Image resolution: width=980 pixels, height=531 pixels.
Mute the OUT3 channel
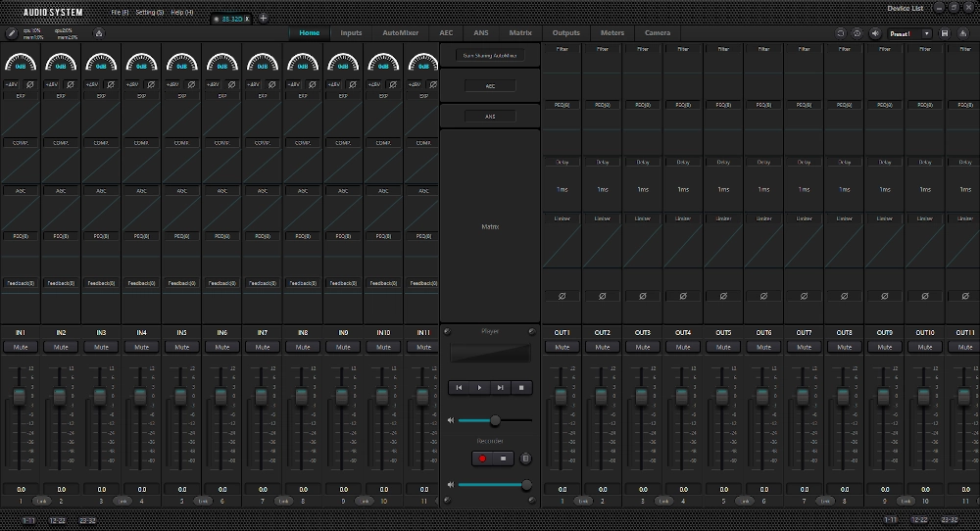click(643, 347)
